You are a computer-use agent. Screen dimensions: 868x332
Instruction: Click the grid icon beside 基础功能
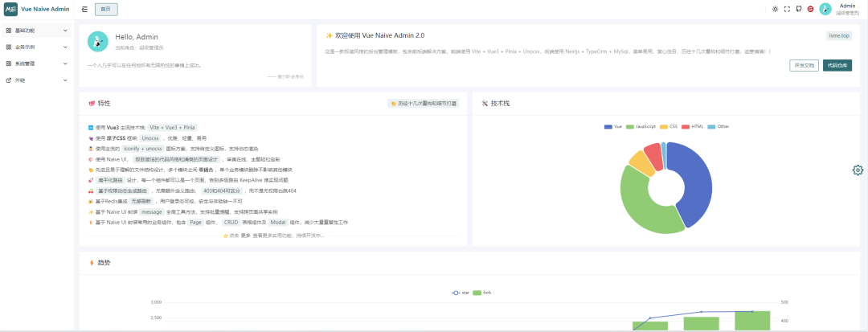(x=8, y=31)
